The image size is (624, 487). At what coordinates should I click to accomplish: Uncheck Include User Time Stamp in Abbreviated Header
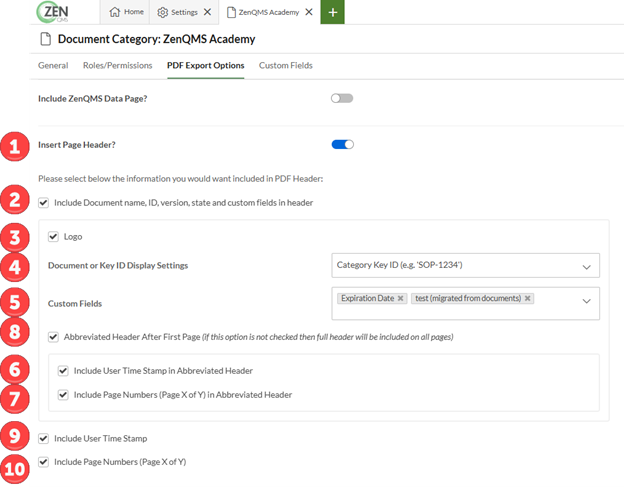[63, 371]
